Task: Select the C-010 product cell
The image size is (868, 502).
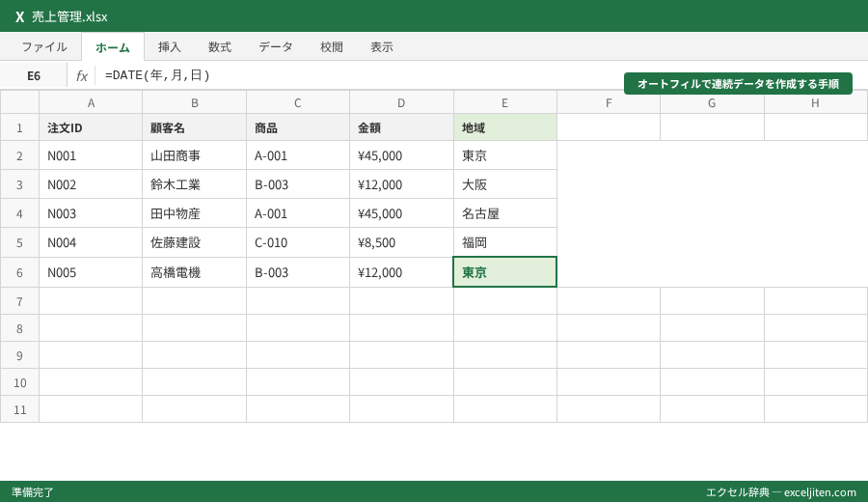Action: (298, 242)
